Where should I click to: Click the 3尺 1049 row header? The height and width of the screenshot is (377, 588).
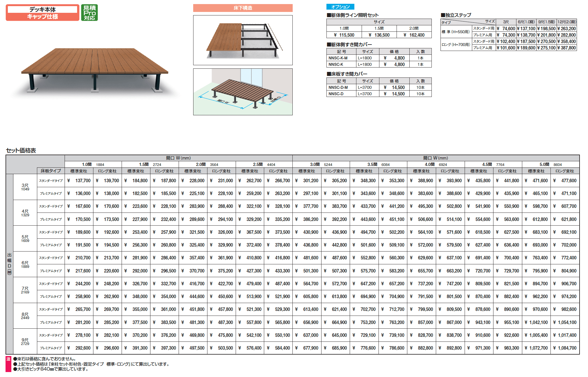point(25,187)
